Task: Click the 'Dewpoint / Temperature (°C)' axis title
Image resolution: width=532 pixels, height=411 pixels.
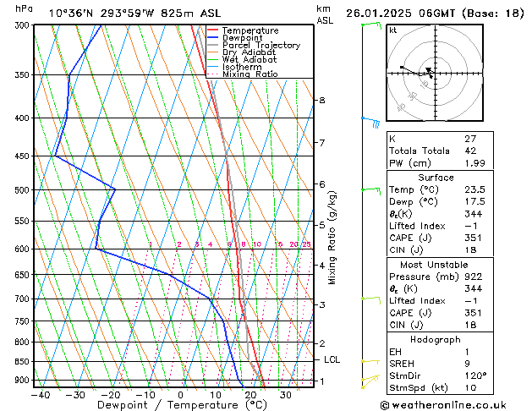Action: tap(182, 405)
